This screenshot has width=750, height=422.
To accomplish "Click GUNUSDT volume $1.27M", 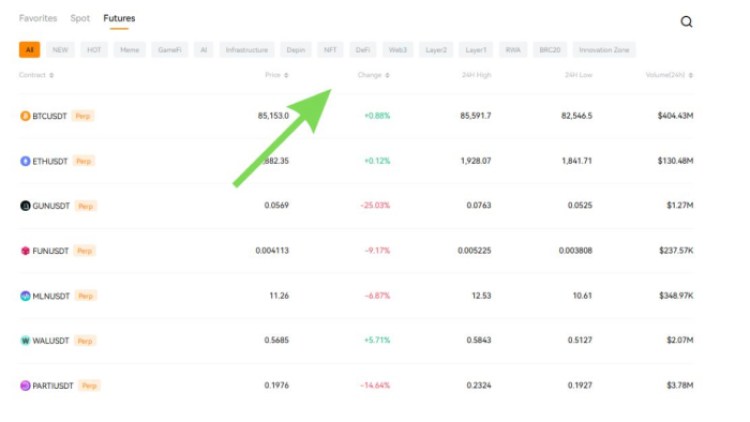I will 680,205.
